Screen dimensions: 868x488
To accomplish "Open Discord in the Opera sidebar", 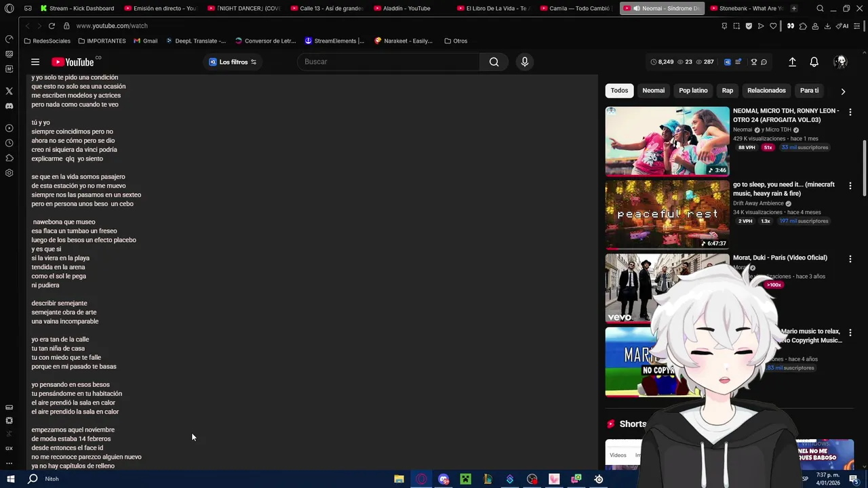I will 9,106.
